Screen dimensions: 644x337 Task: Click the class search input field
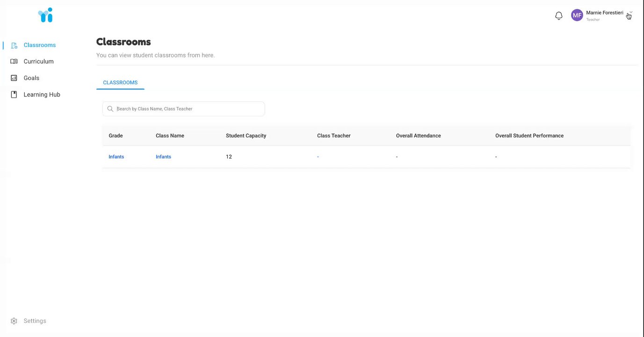tap(183, 109)
